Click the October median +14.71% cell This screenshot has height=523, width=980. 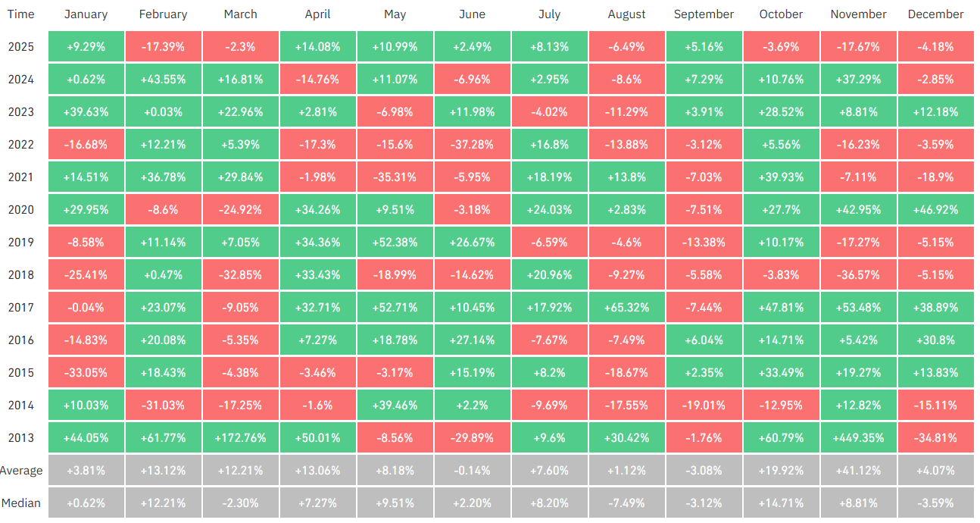pyautogui.click(x=781, y=503)
